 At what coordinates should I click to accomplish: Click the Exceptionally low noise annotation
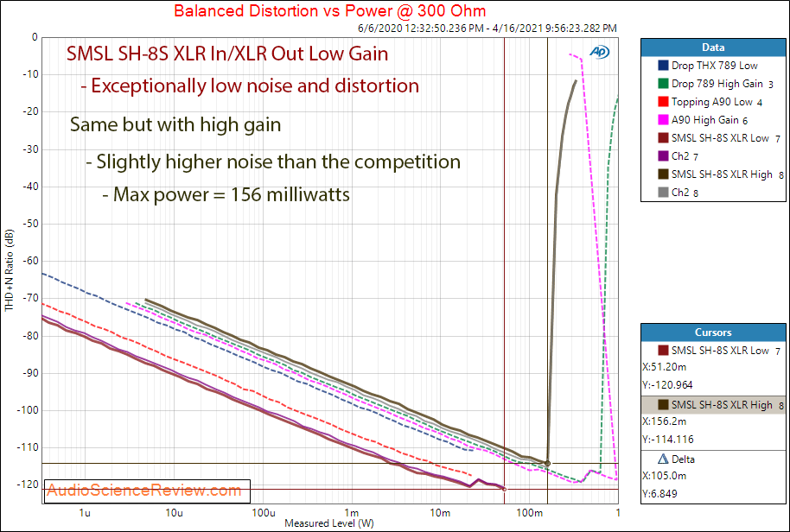pyautogui.click(x=250, y=86)
